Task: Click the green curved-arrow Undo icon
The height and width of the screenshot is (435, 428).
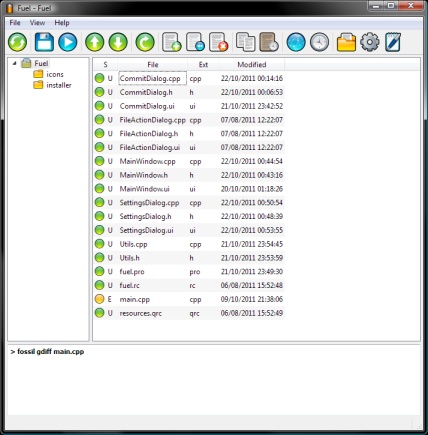Action: (x=145, y=42)
